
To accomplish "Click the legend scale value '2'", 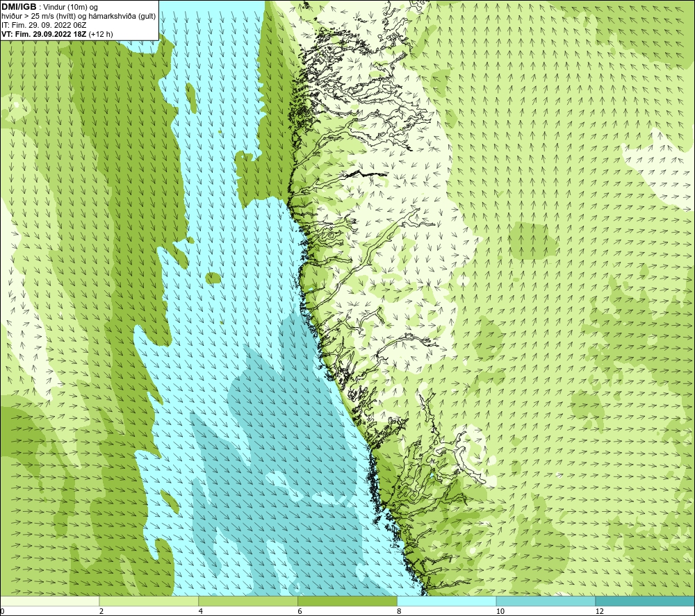I will [101, 612].
